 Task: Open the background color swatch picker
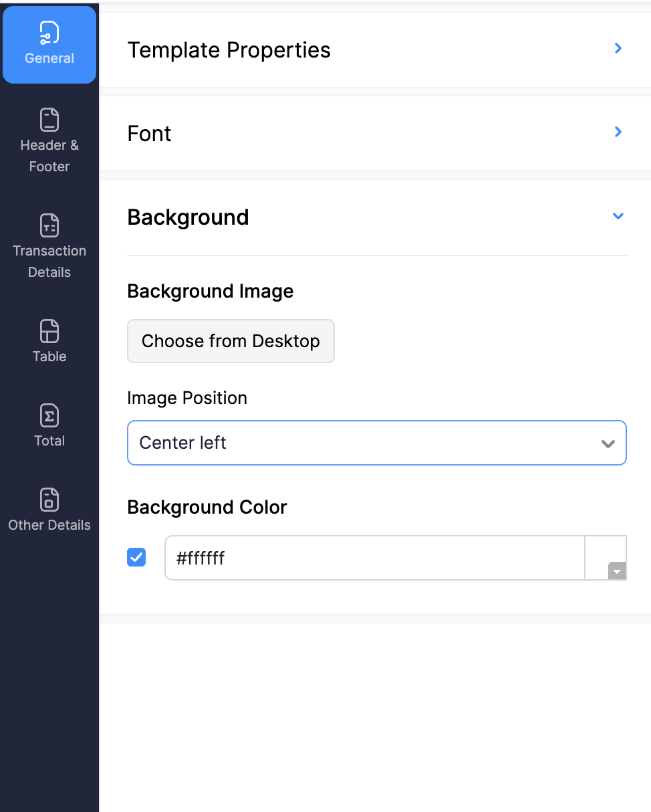(x=606, y=558)
